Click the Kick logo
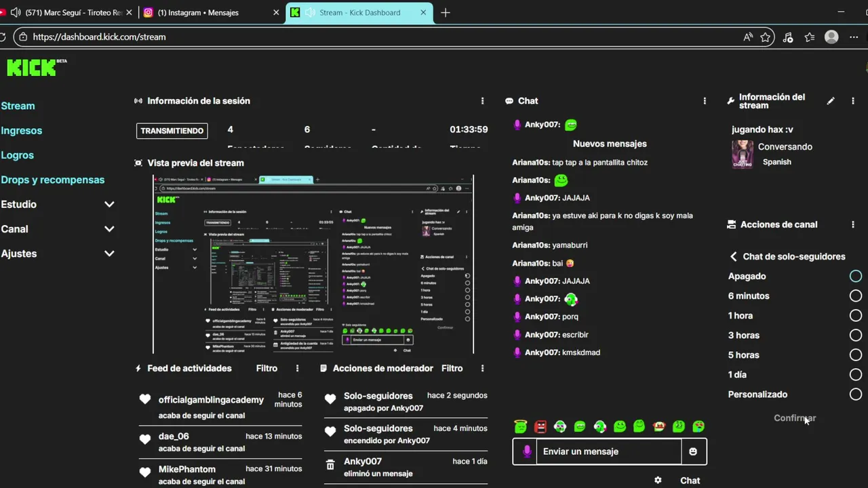This screenshot has height=488, width=868. (x=37, y=67)
